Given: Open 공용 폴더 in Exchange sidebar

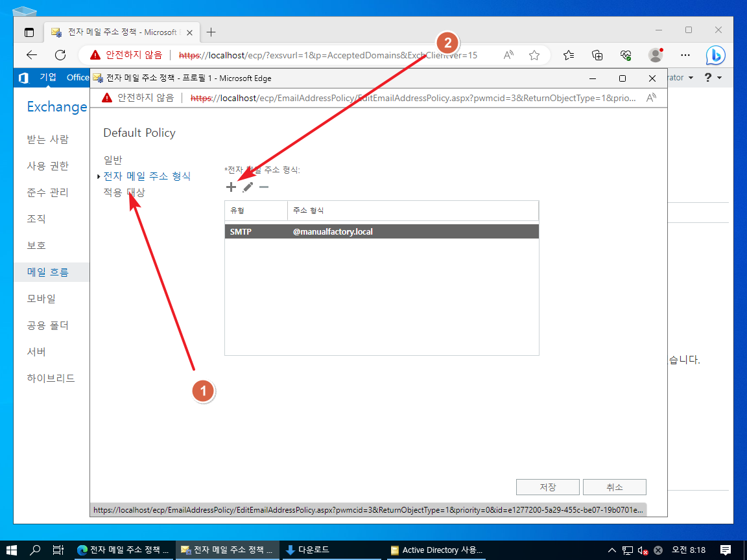Looking at the screenshot, I should pos(47,325).
